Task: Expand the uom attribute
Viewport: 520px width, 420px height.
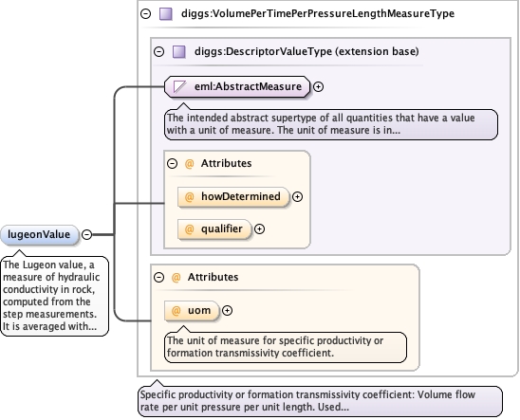Action: [x=227, y=310]
